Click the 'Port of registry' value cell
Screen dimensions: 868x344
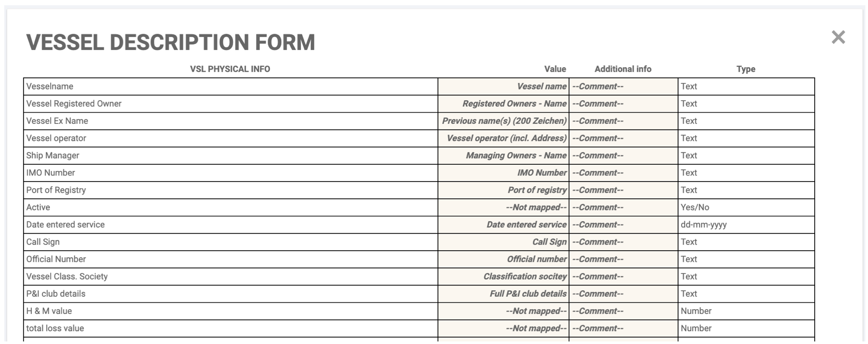[x=537, y=190]
